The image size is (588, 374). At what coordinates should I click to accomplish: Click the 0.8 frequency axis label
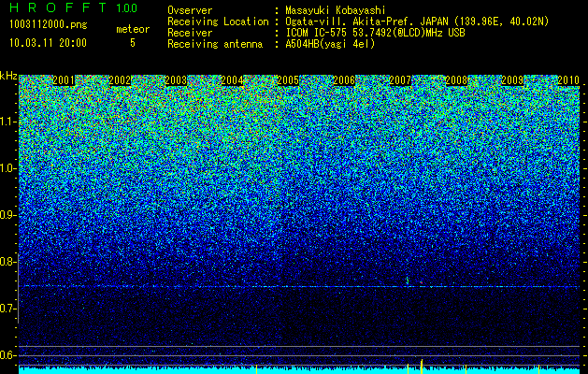pos(7,262)
